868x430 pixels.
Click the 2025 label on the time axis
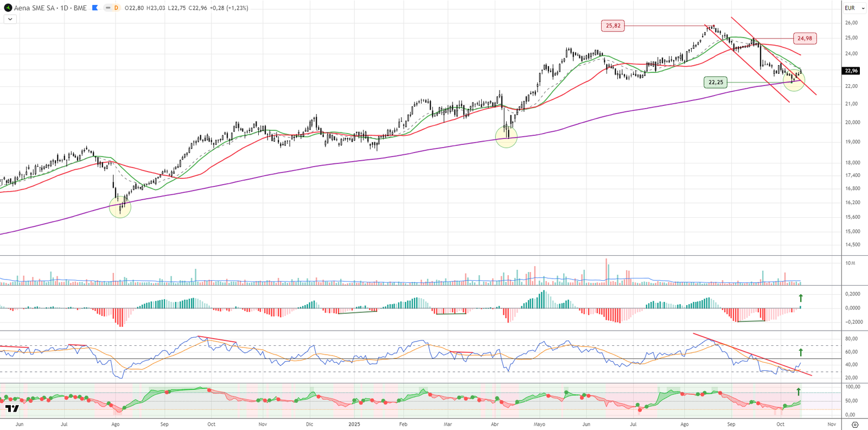(x=354, y=424)
